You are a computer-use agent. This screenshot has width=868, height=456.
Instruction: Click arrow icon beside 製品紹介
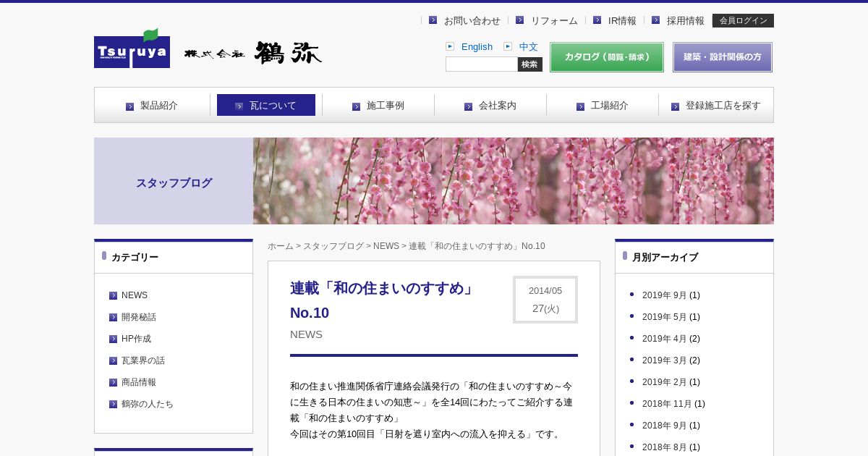click(130, 106)
